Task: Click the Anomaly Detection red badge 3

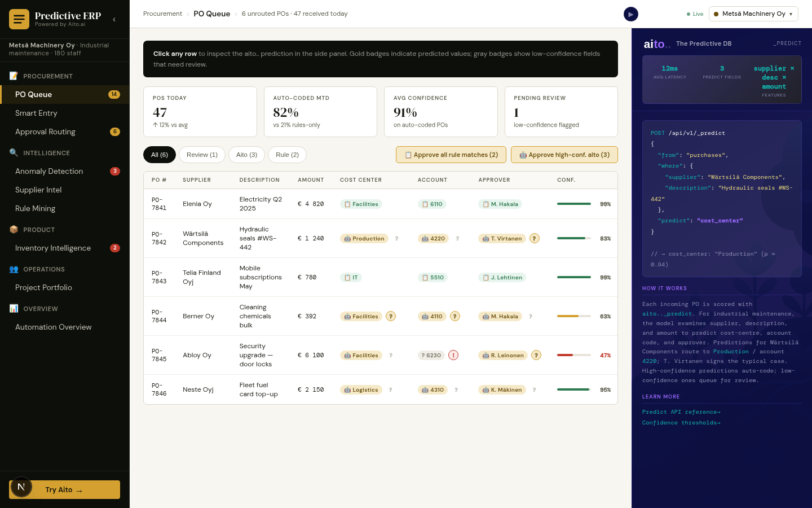Action: 115,171
